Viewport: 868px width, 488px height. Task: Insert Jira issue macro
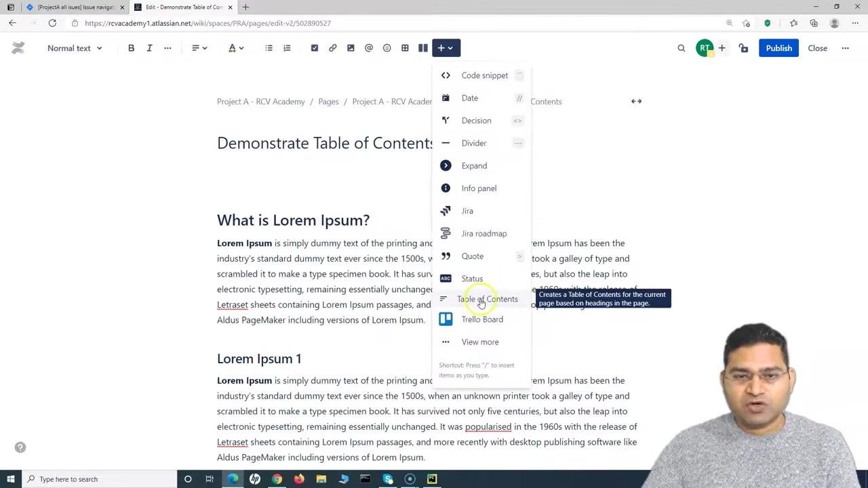(x=481, y=211)
